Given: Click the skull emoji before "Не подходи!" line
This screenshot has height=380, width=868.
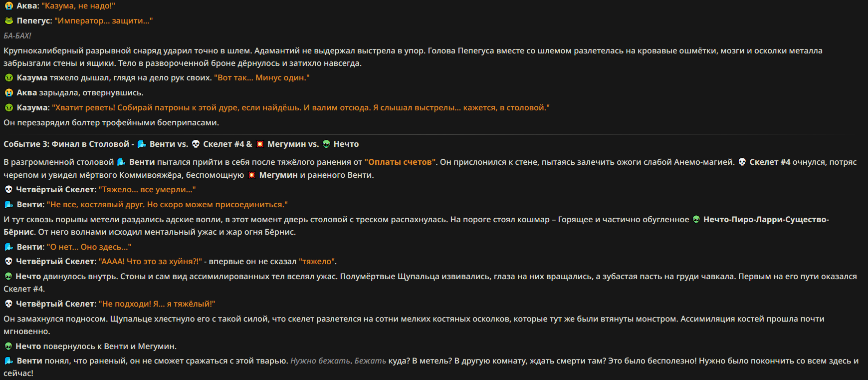Looking at the screenshot, I should [x=8, y=304].
